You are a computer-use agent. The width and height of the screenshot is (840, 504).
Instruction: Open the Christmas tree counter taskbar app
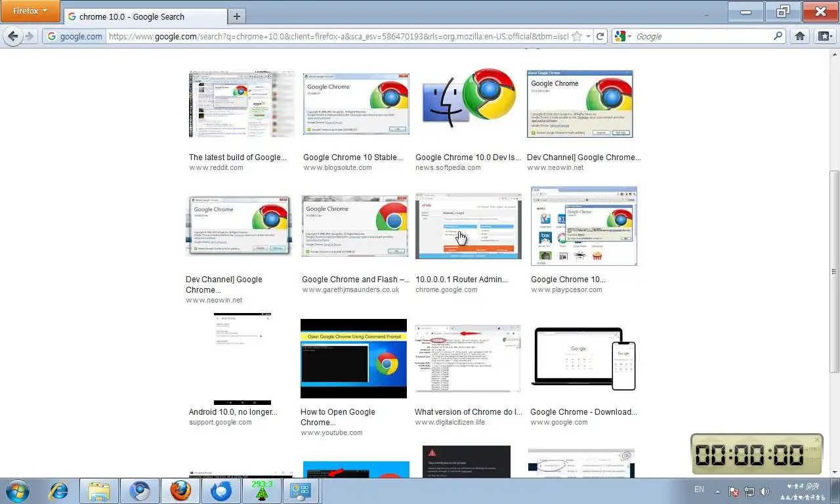262,491
